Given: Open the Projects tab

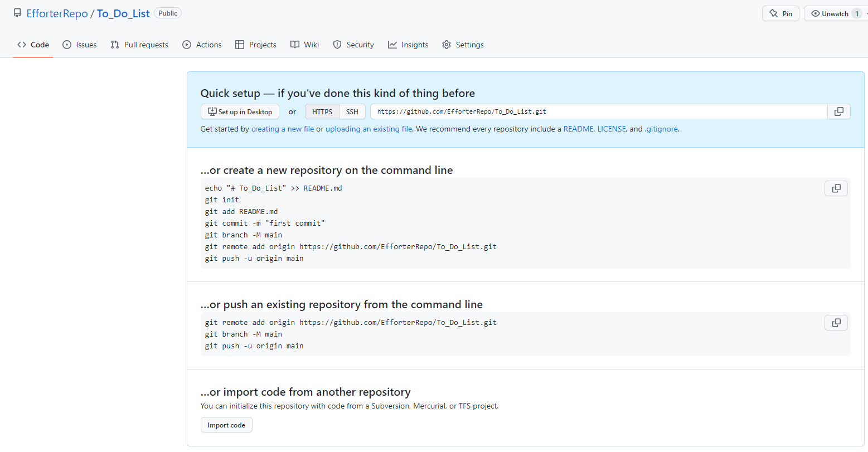Looking at the screenshot, I should tap(256, 45).
